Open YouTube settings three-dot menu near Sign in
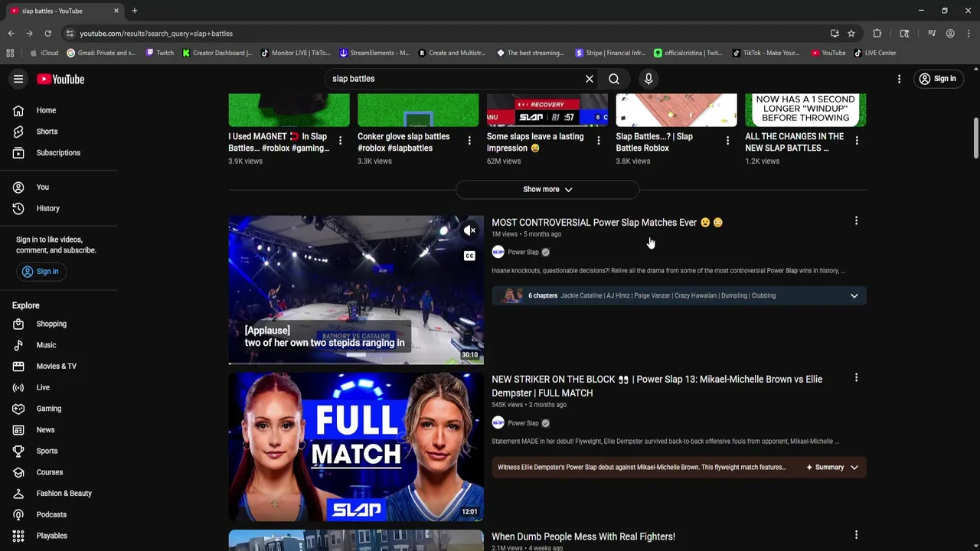 (x=899, y=79)
